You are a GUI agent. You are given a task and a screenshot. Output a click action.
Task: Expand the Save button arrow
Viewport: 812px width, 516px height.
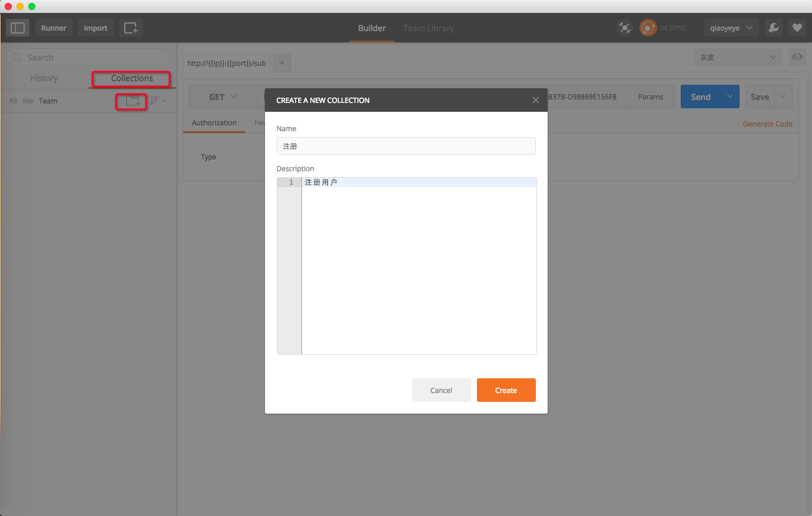(783, 96)
